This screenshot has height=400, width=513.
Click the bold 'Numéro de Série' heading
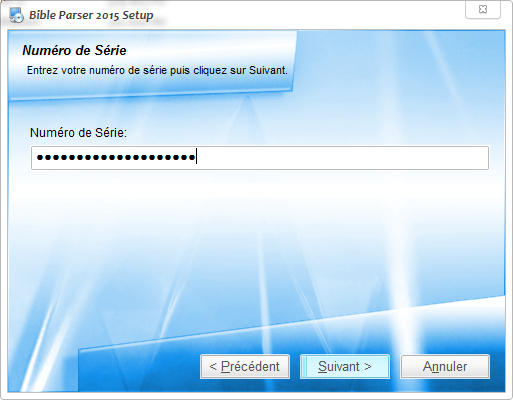coord(74,50)
